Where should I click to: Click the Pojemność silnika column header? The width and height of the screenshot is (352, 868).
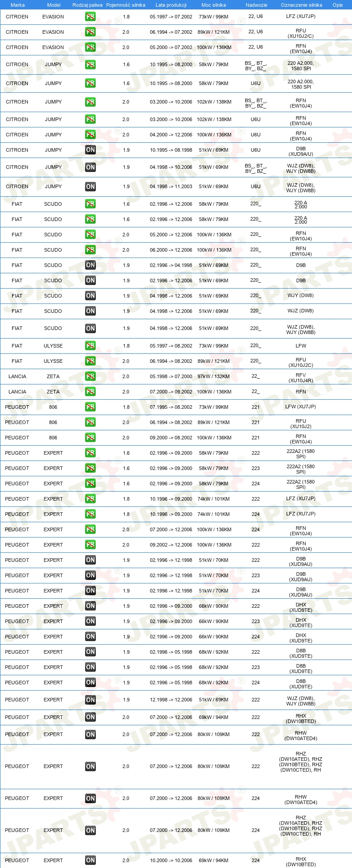pos(126,5)
